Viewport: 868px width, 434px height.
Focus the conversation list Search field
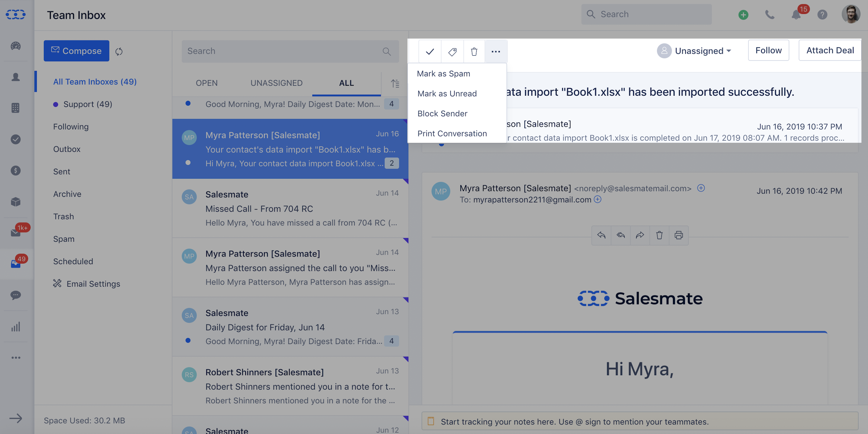[290, 51]
